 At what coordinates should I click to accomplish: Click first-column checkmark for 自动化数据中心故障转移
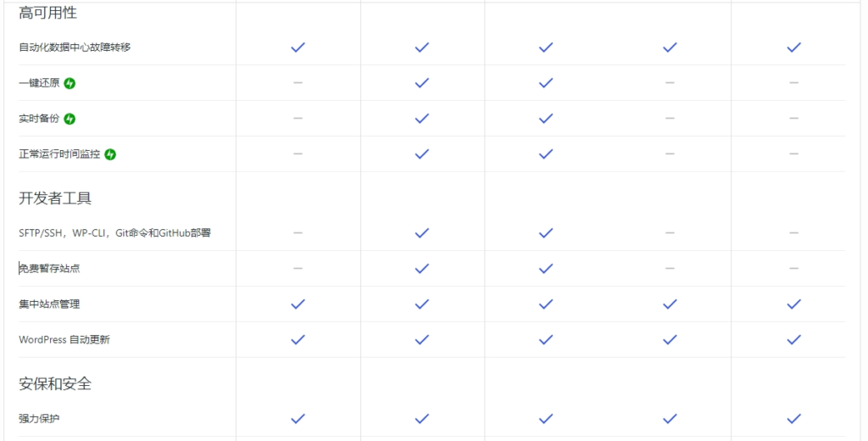tap(298, 47)
